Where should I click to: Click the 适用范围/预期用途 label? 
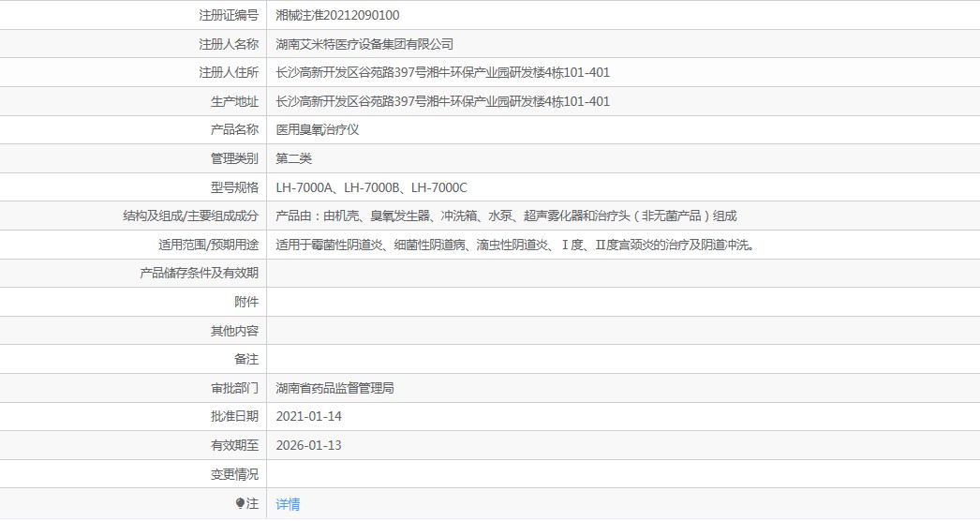pyautogui.click(x=208, y=245)
